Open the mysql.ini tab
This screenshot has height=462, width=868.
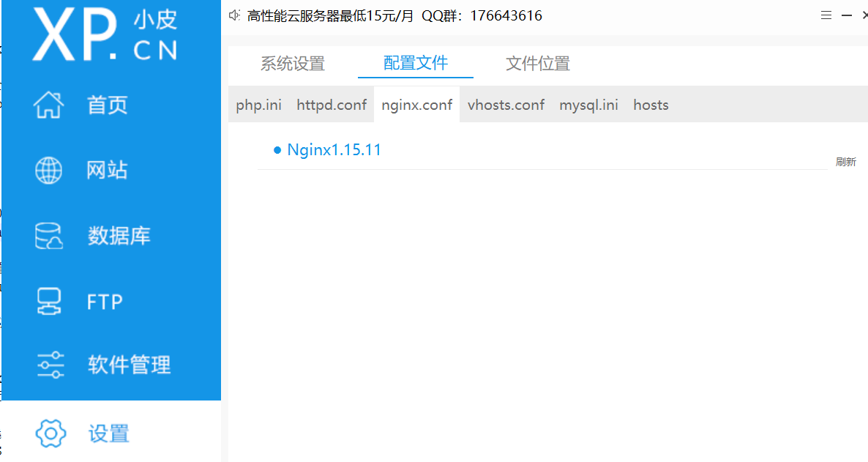(588, 105)
